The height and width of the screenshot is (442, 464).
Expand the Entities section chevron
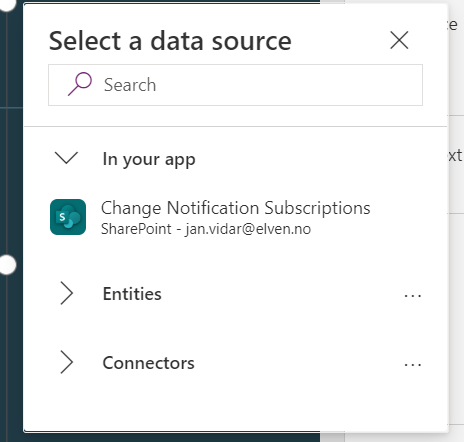pyautogui.click(x=67, y=293)
